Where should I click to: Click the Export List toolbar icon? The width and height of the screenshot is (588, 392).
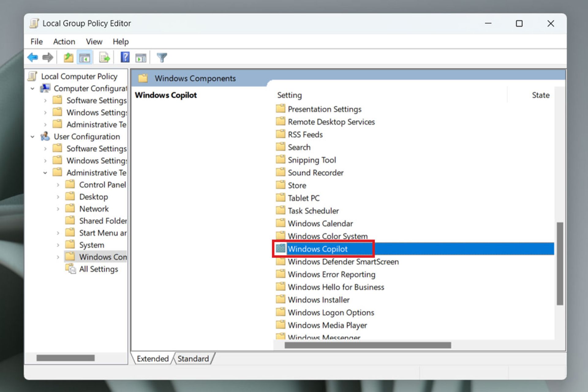(104, 57)
